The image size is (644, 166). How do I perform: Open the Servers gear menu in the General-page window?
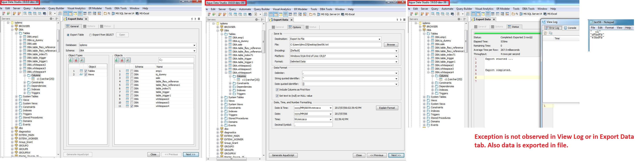[51, 19]
